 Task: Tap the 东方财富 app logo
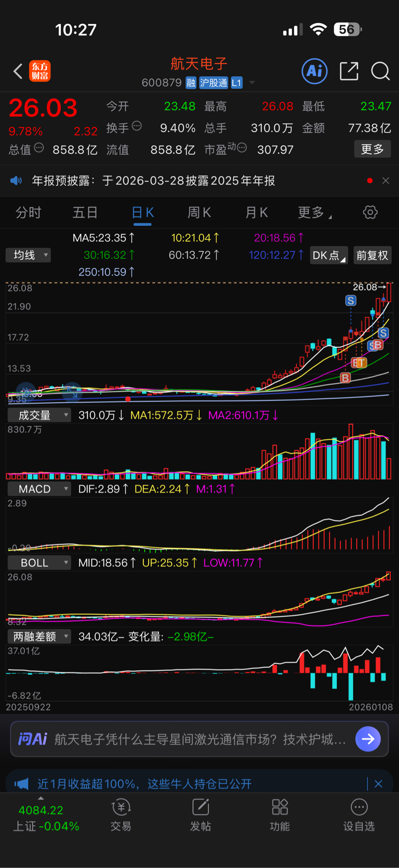click(39, 71)
